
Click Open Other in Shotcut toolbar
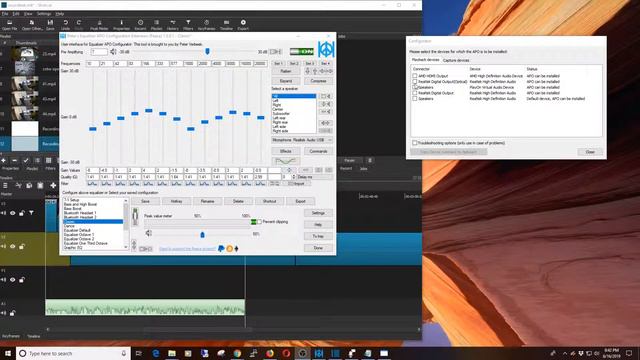click(x=32, y=25)
